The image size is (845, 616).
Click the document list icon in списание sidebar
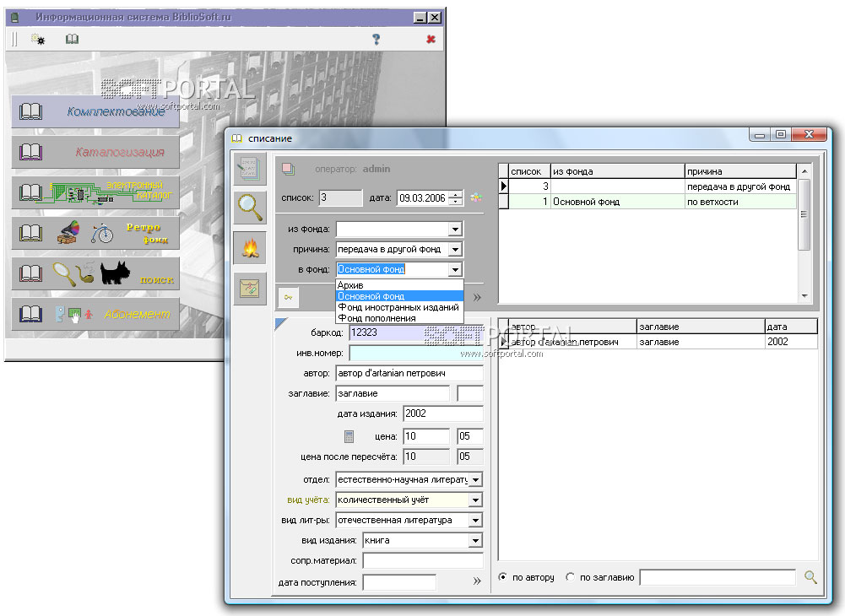[x=250, y=168]
